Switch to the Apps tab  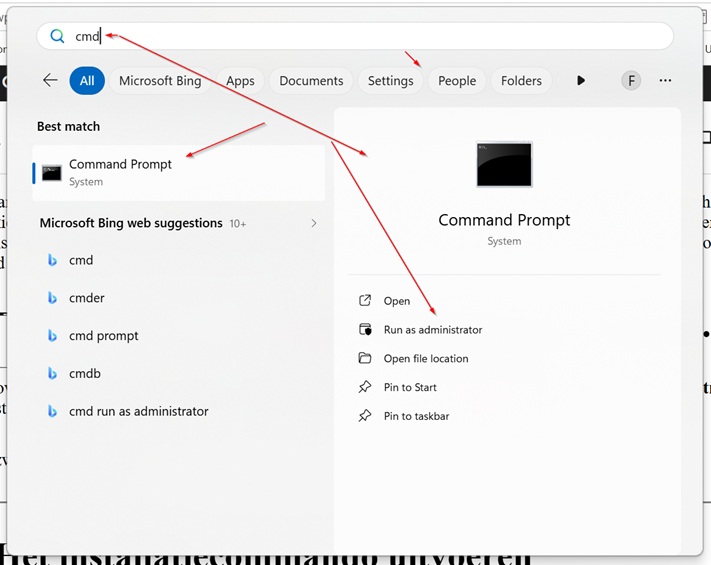coord(240,81)
